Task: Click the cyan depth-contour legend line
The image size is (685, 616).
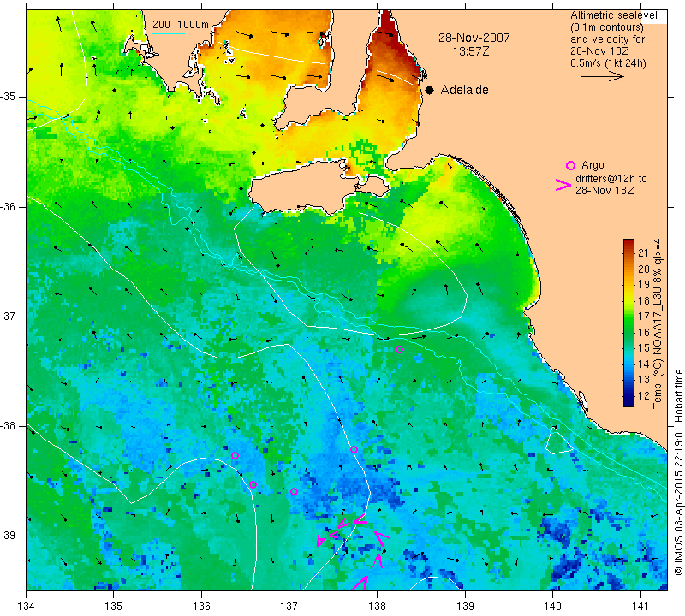Action: point(169,33)
